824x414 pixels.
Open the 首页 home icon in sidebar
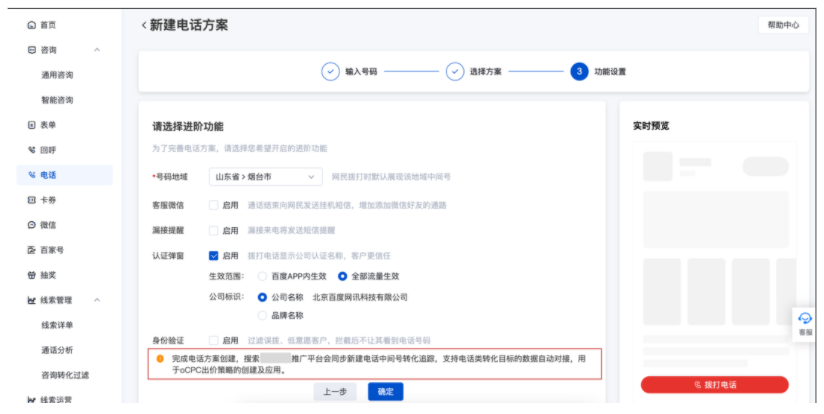click(x=32, y=25)
